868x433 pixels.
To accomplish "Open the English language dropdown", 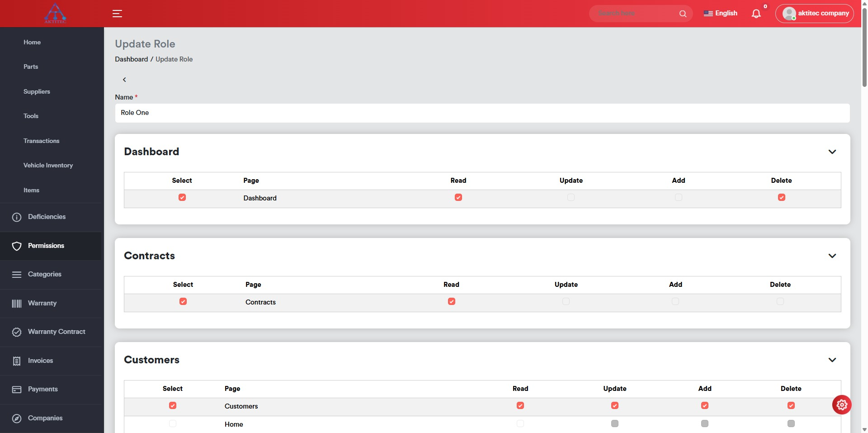I will click(721, 14).
